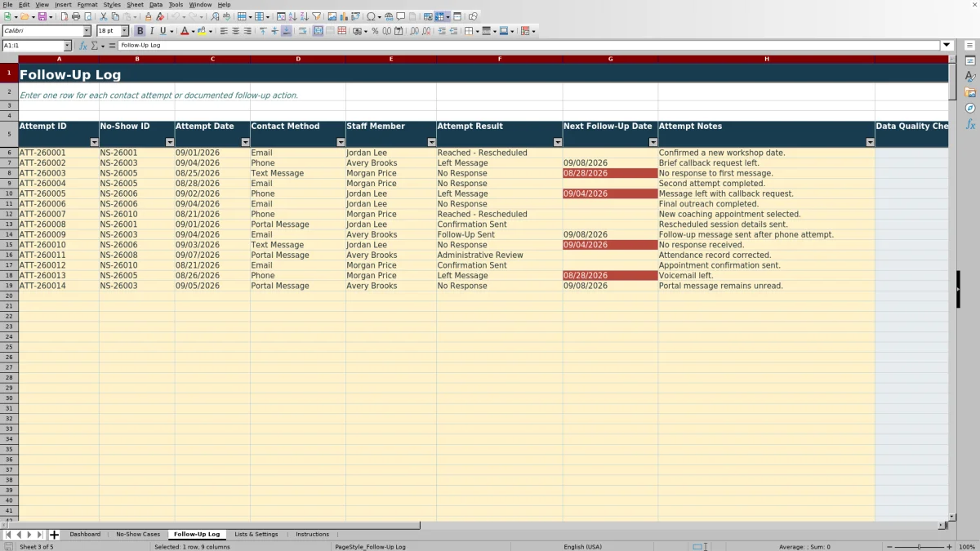This screenshot has height=551, width=980.
Task: Select column F header
Action: 499,59
